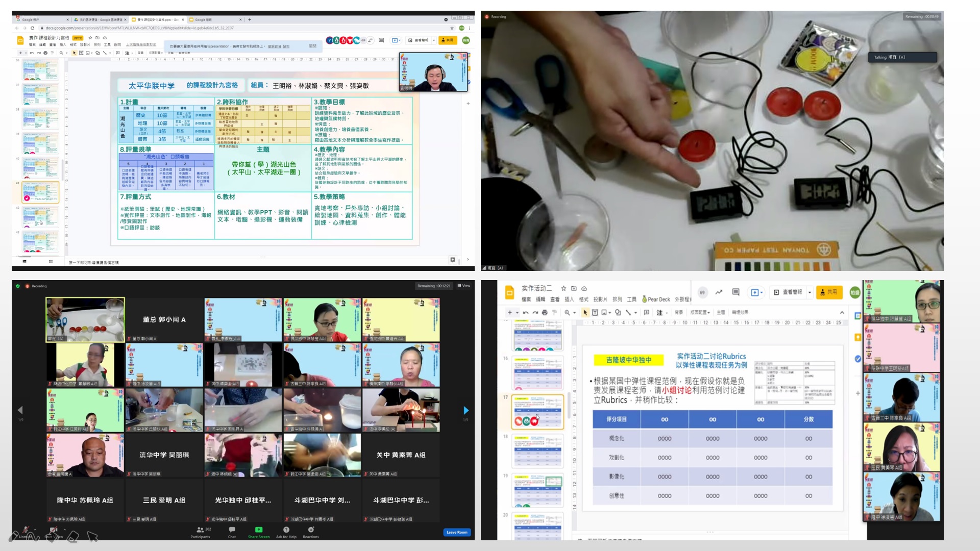Unmute the microphone in the Zoom toolbar
This screenshot has width=980, height=551.
pyautogui.click(x=26, y=532)
